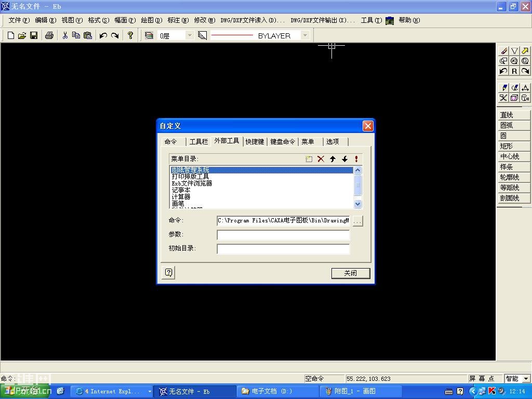Click the 直线 button

pos(514,115)
